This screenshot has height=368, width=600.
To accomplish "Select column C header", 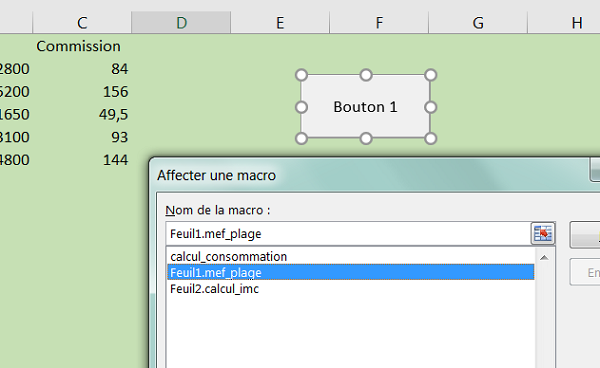I will [82, 23].
